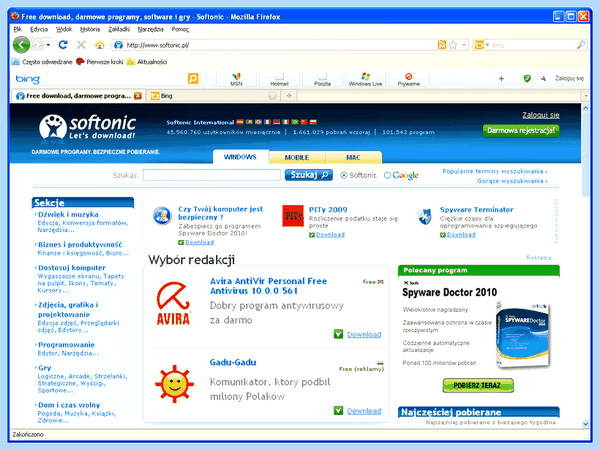Click the Avira umbrella logo
This screenshot has width=600, height=450.
pyautogui.click(x=173, y=303)
